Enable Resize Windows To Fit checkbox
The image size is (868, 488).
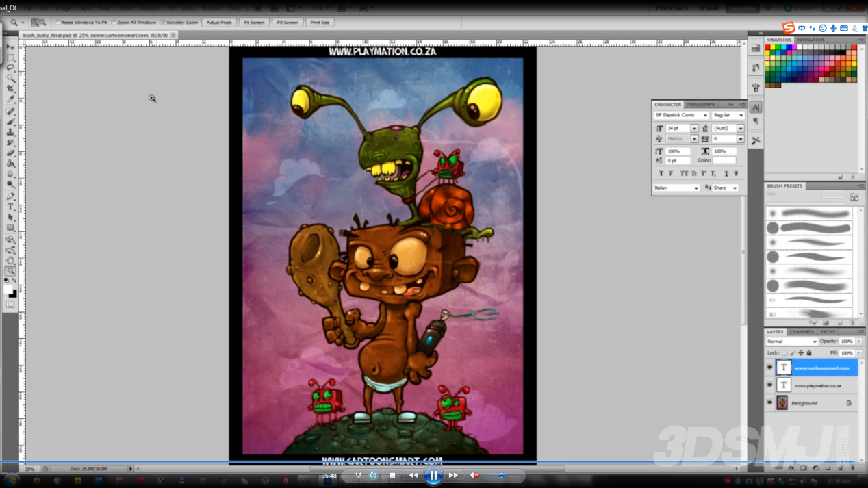pos(58,23)
